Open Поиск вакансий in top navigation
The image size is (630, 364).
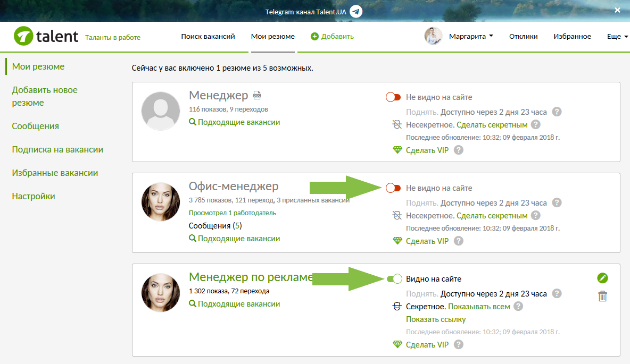click(208, 36)
